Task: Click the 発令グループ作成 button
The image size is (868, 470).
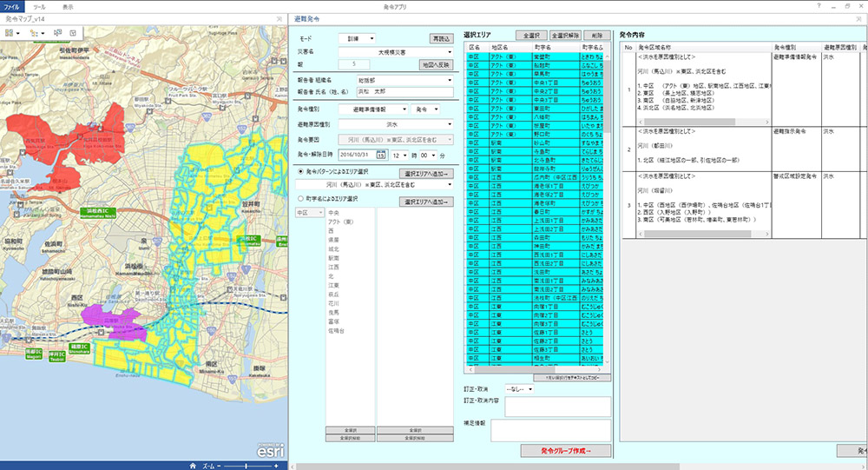Action: pyautogui.click(x=565, y=450)
